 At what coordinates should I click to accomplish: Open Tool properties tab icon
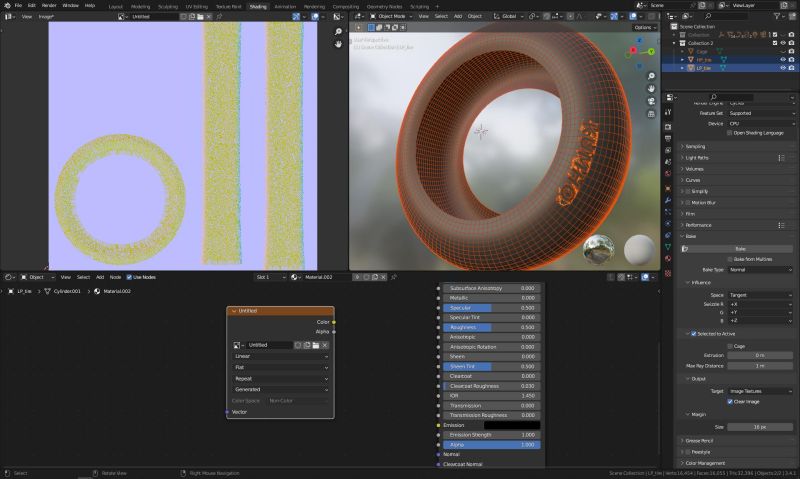pyautogui.click(x=668, y=112)
